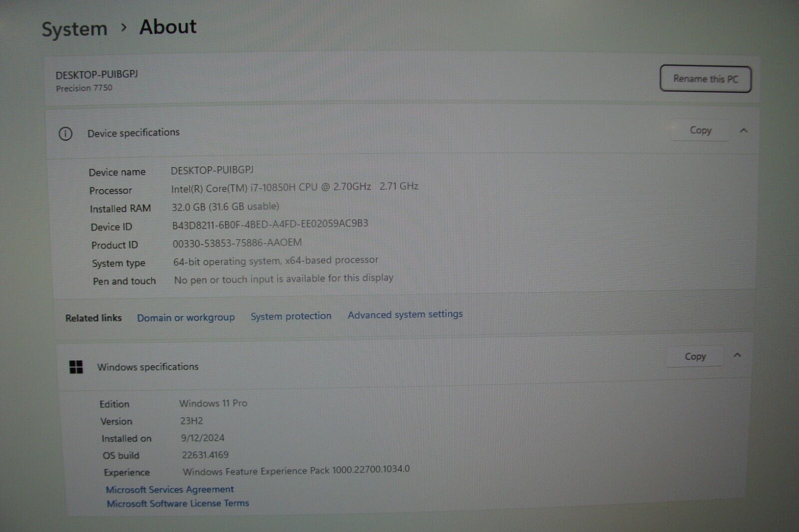799x532 pixels.
Task: Click the breadcrumb chevron arrow before About
Action: click(124, 27)
